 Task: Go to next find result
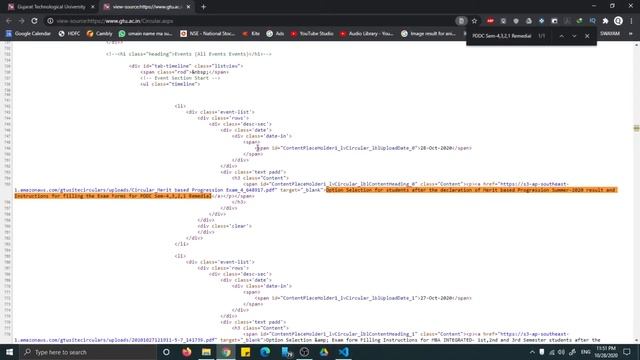point(574,36)
